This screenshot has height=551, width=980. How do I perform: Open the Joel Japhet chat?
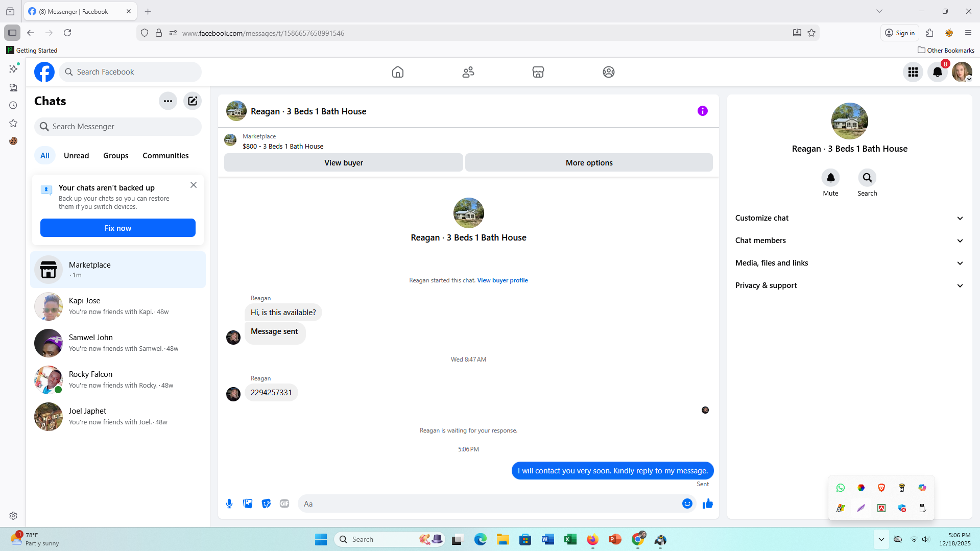118,417
